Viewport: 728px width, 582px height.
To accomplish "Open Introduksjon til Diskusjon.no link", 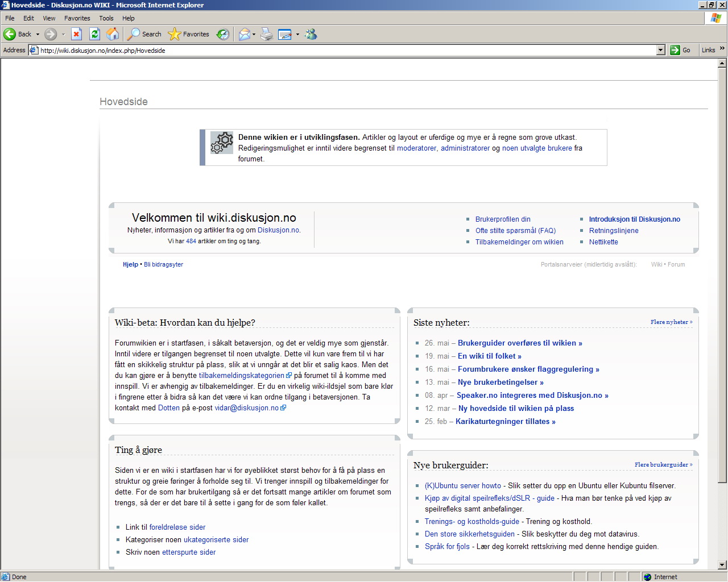I will point(634,219).
